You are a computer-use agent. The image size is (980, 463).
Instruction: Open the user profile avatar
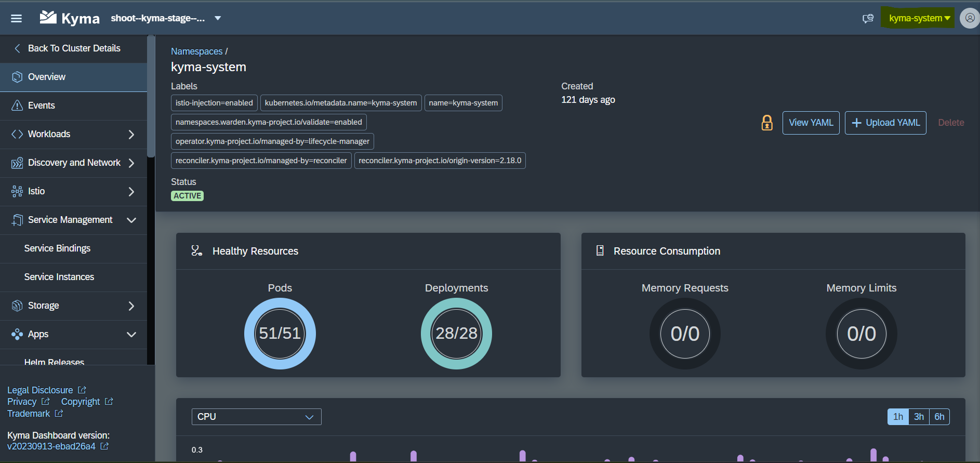pyautogui.click(x=970, y=18)
